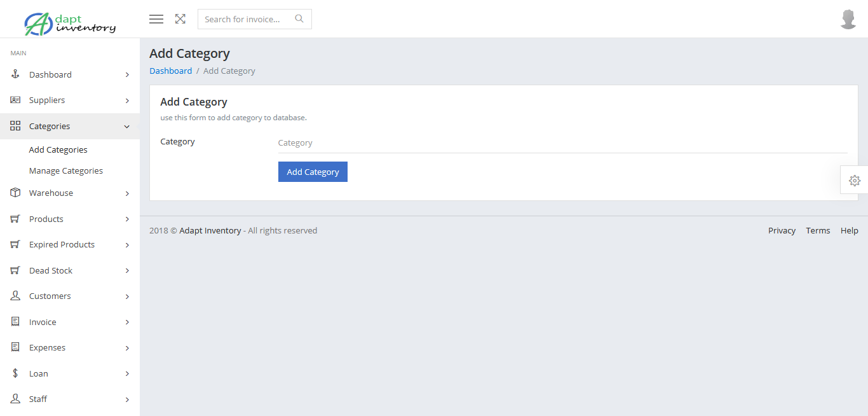Click the Privacy link in the footer
The height and width of the screenshot is (416, 868).
pyautogui.click(x=782, y=230)
